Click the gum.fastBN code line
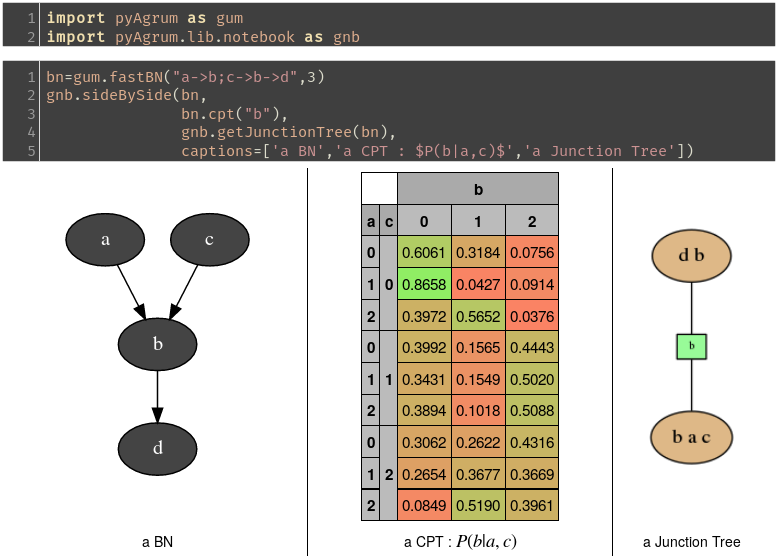Image resolution: width=778 pixels, height=559 pixels. click(185, 77)
